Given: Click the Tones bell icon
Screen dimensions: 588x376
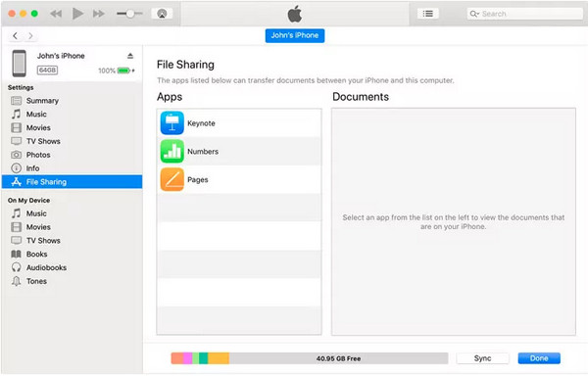Looking at the screenshot, I should pyautogui.click(x=16, y=281).
